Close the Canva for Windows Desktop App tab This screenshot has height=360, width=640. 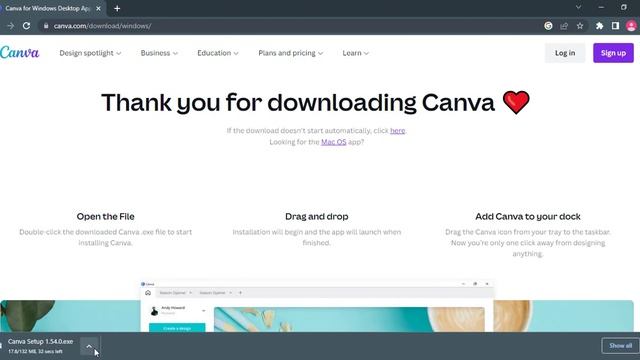98,8
